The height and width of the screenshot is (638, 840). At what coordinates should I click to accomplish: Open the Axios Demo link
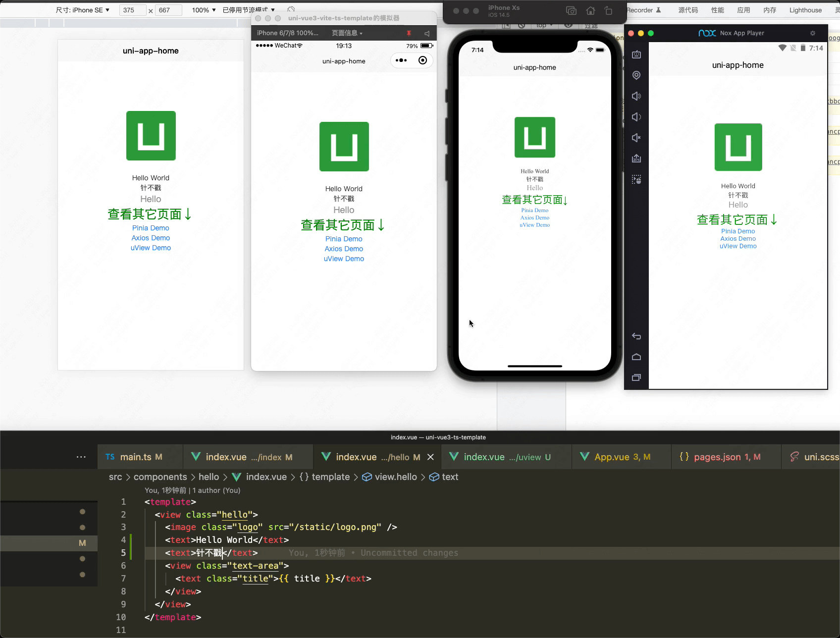point(344,249)
